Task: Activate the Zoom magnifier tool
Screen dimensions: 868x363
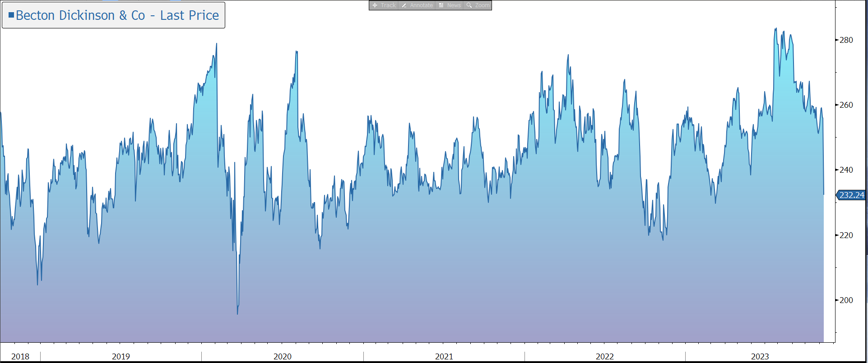Action: click(478, 5)
